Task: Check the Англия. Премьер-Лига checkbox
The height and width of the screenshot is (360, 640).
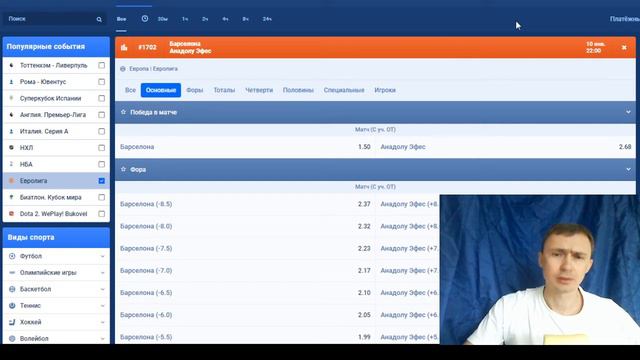Action: [102, 115]
